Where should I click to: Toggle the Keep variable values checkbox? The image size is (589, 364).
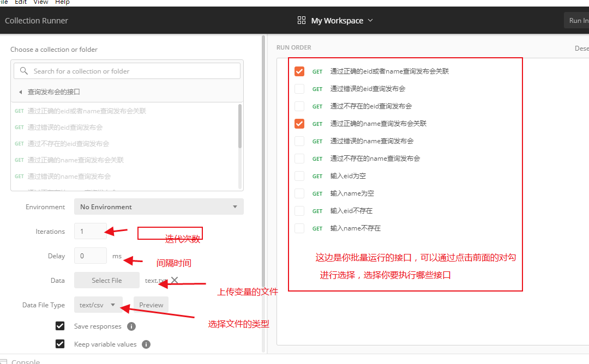click(x=60, y=344)
